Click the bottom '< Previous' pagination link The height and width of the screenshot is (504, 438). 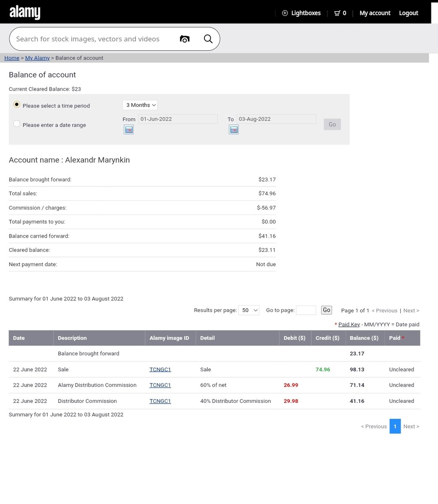(x=374, y=426)
